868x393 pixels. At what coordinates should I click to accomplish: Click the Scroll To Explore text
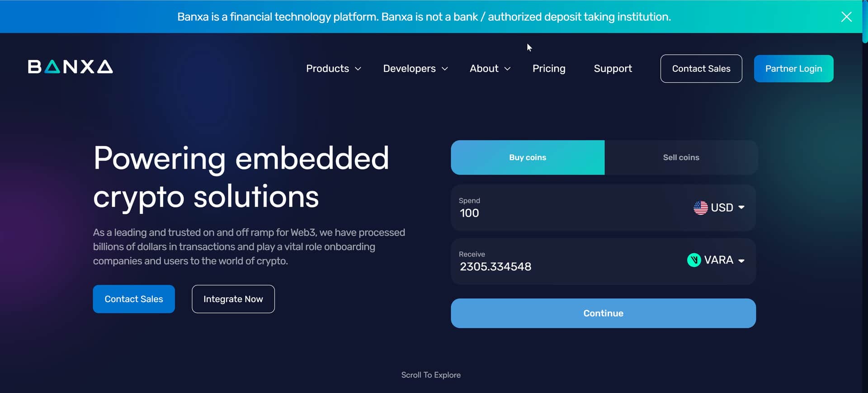tap(431, 375)
